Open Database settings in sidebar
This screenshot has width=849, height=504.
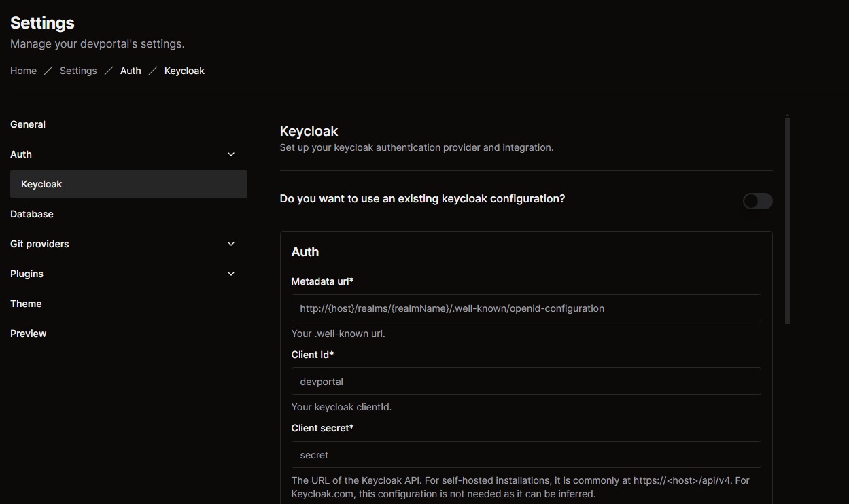(32, 214)
